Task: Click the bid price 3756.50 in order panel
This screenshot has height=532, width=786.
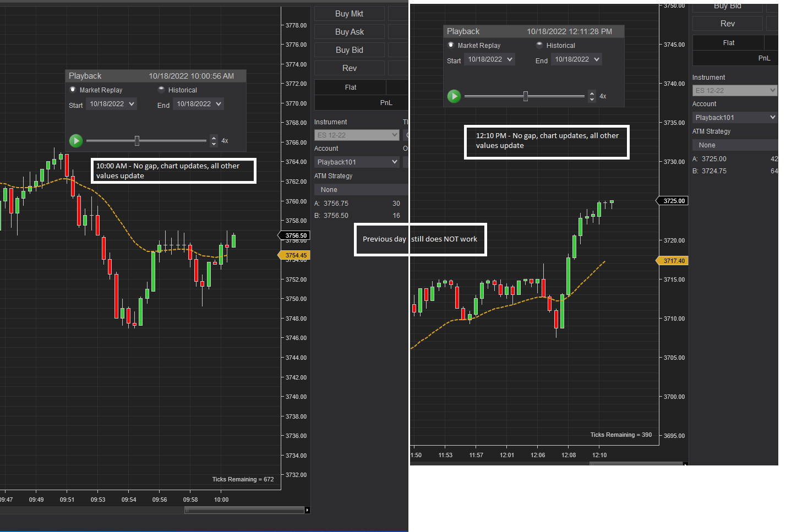Action: 336,216
